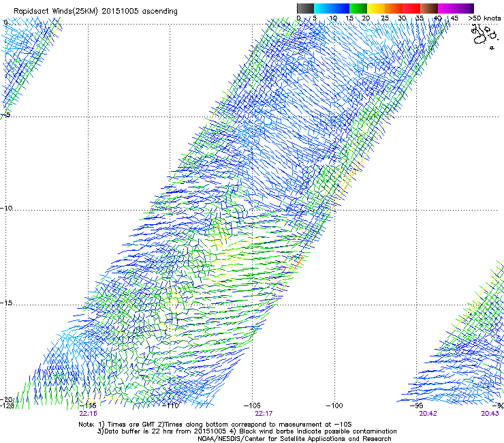Click the '20' label under the legend
Image resolution: width=504 pixels, height=443 pixels.
366,18
